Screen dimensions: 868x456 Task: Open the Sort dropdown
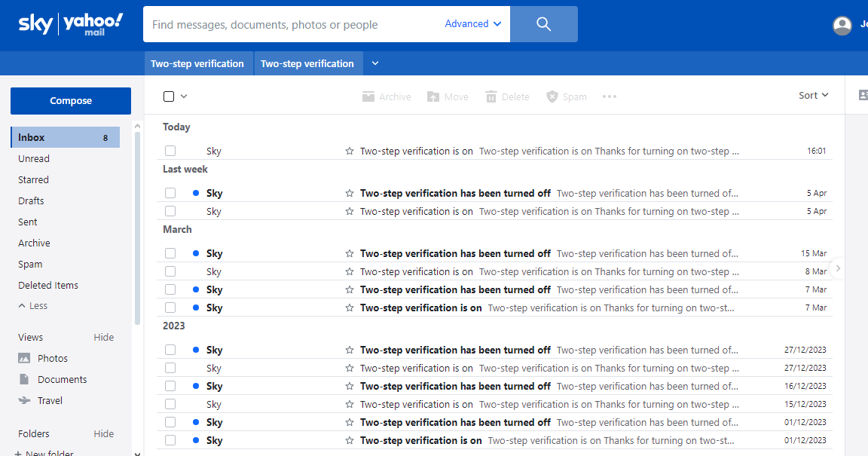click(x=813, y=95)
